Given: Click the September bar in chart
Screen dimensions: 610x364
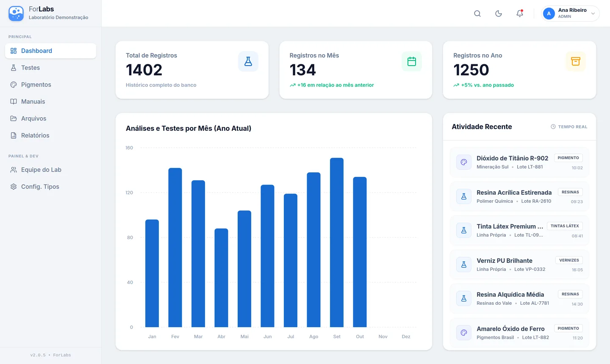Looking at the screenshot, I should coord(337,243).
